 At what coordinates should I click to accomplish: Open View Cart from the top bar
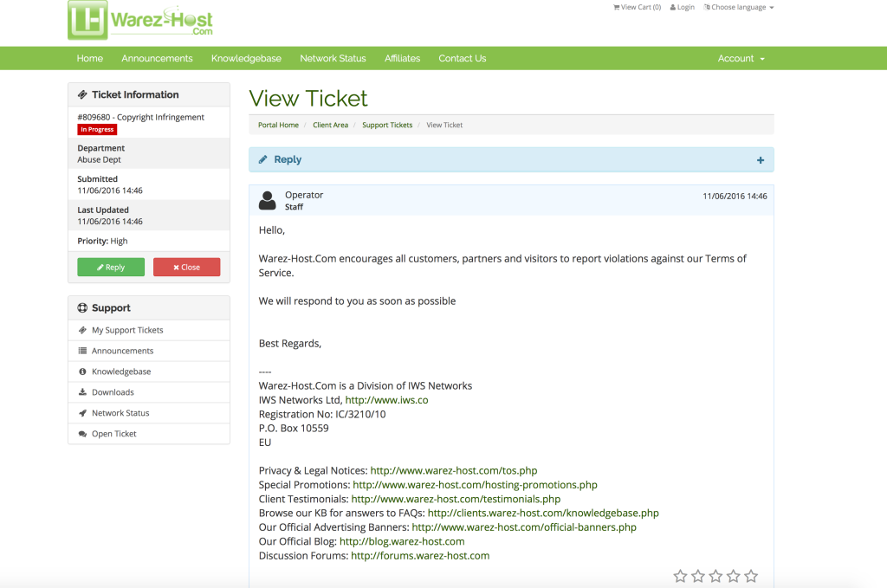637,7
